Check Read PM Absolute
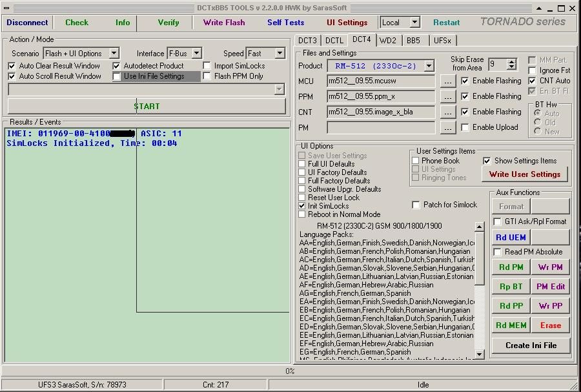The image size is (581, 392). point(497,252)
